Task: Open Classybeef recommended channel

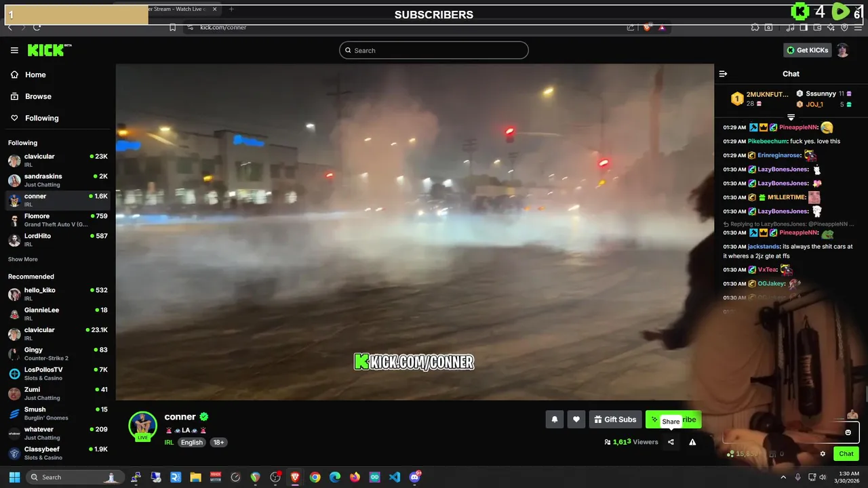Action: 58,453
